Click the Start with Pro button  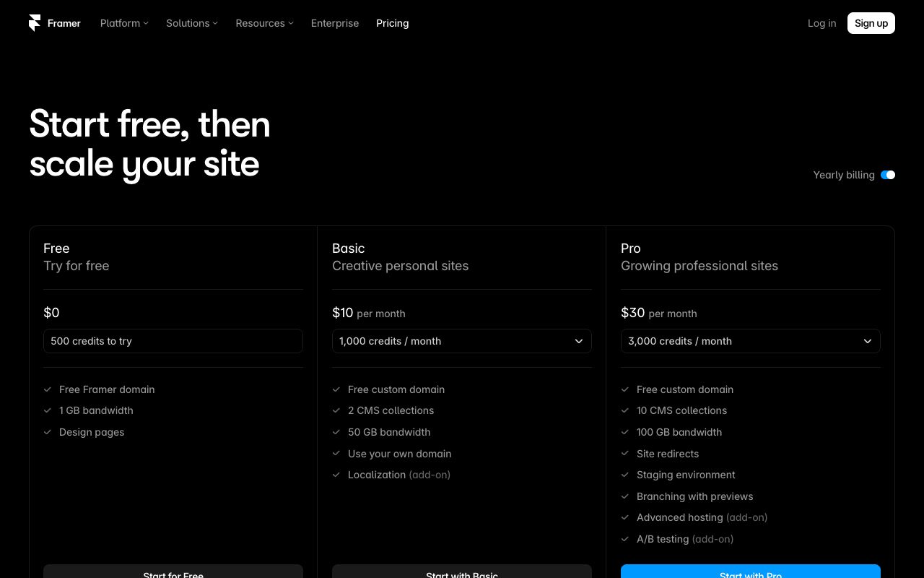[751, 571]
